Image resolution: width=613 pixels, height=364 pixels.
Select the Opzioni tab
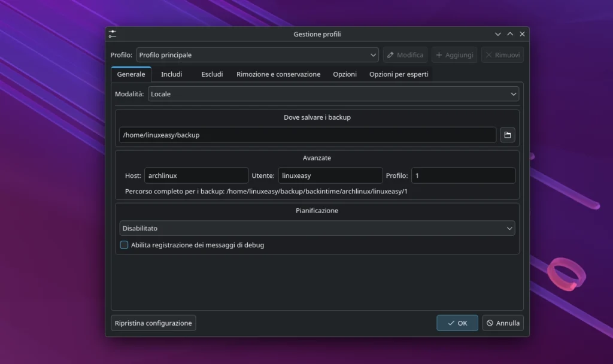pos(345,74)
